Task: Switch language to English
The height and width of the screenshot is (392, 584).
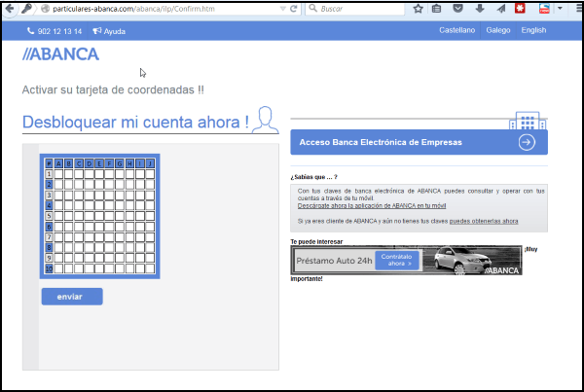Action: [533, 30]
